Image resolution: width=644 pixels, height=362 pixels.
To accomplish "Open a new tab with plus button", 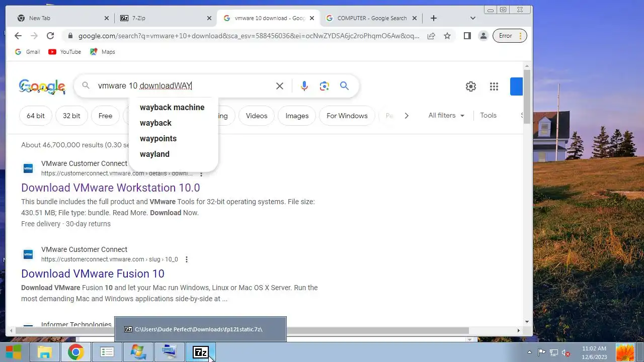I will click(x=434, y=18).
